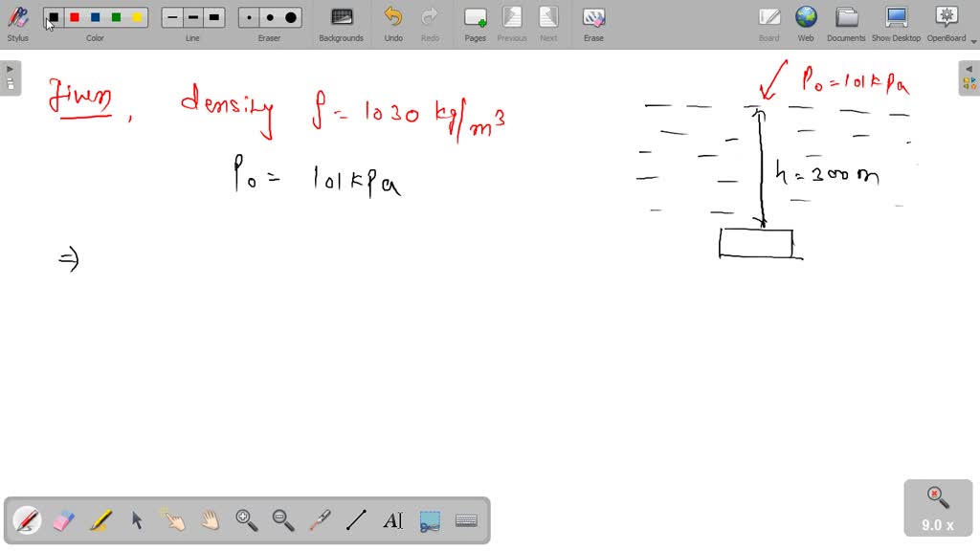Viewport: 980px width, 551px height.
Task: Show the virtual keyboard
Action: coord(466,519)
